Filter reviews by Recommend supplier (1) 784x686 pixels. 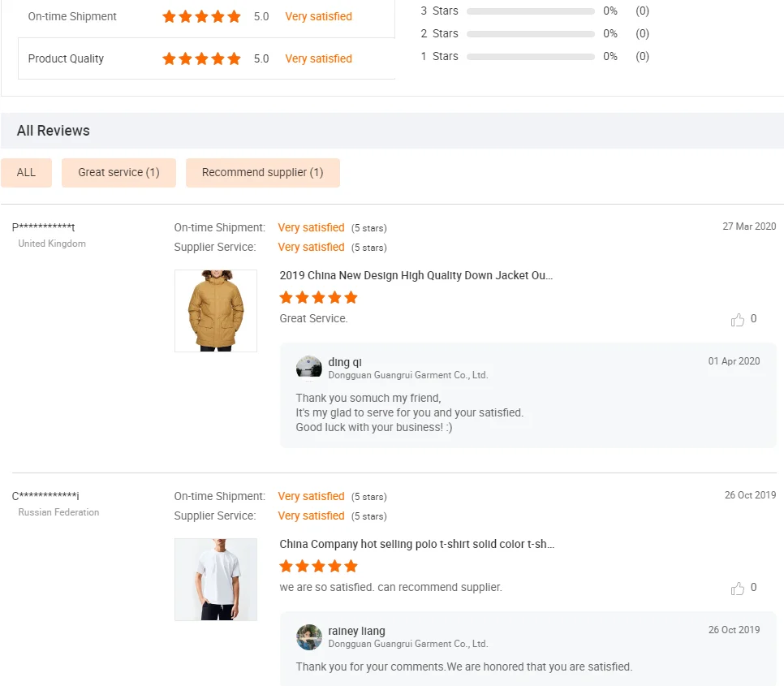pyautogui.click(x=262, y=172)
